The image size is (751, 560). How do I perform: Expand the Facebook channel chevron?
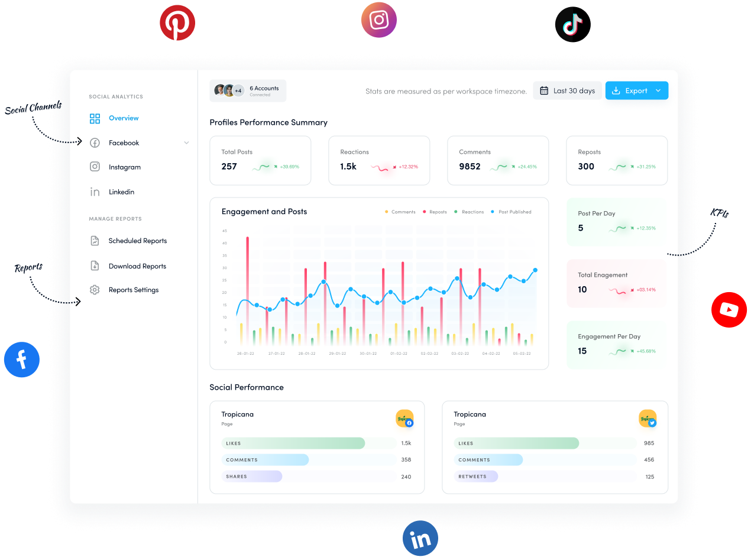click(187, 143)
